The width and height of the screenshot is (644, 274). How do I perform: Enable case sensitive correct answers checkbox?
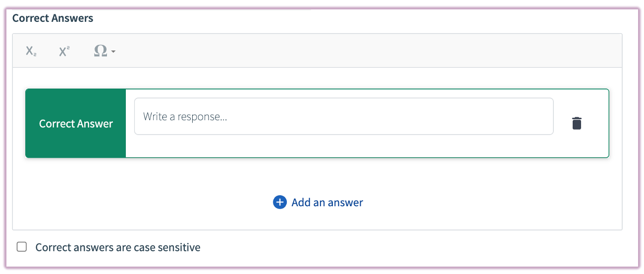[22, 247]
